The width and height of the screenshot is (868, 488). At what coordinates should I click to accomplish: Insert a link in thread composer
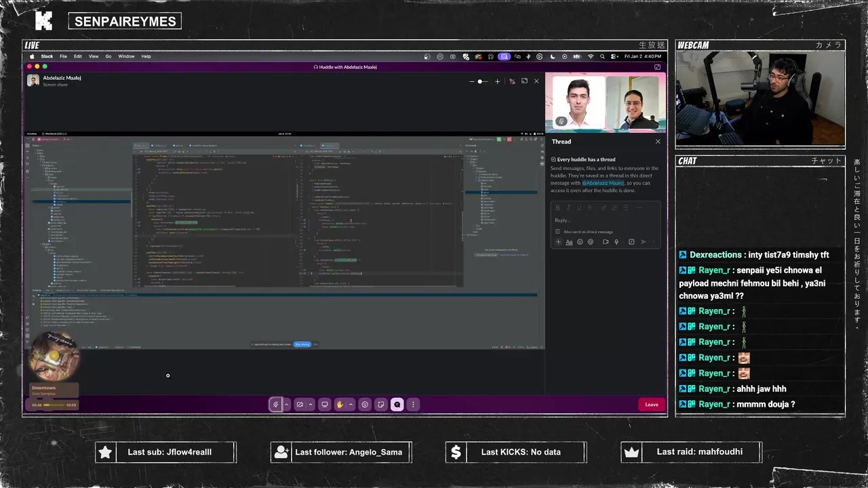click(x=604, y=207)
